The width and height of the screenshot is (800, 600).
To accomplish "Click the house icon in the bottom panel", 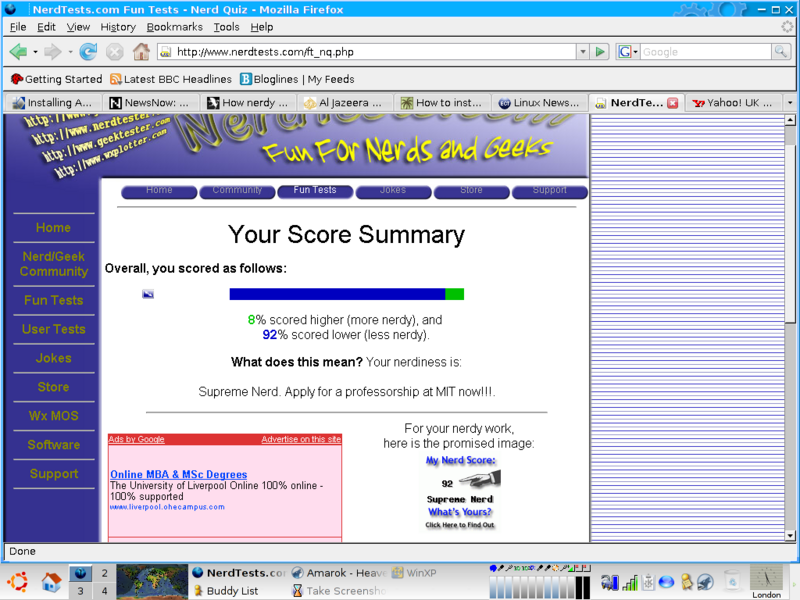I will point(52,582).
